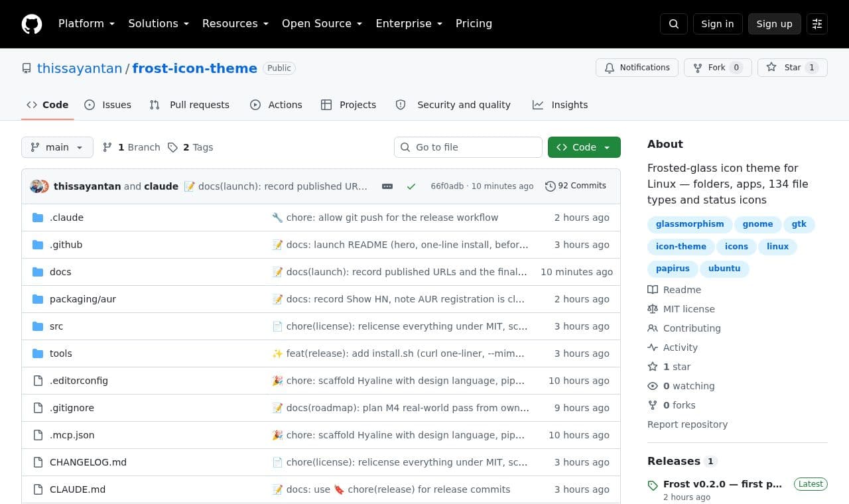The height and width of the screenshot is (504, 849).
Task: Open the green Code dropdown button
Action: [x=584, y=147]
